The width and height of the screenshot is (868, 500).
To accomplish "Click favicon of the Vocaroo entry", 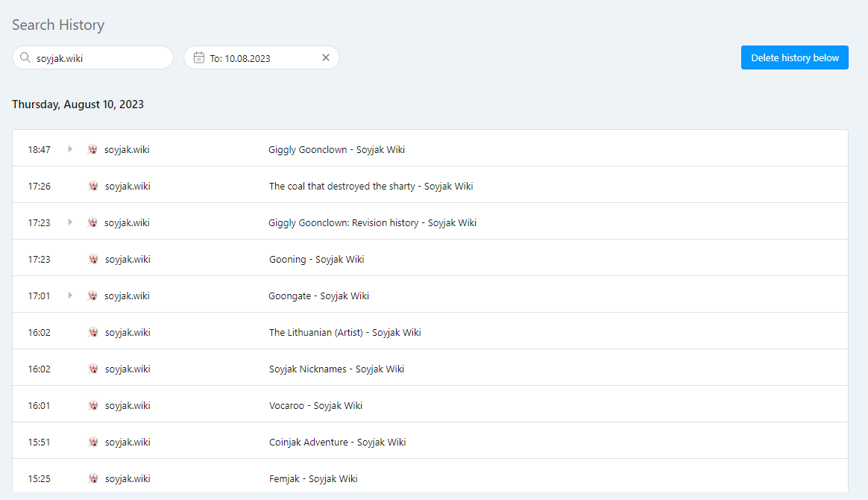I will (x=93, y=405).
